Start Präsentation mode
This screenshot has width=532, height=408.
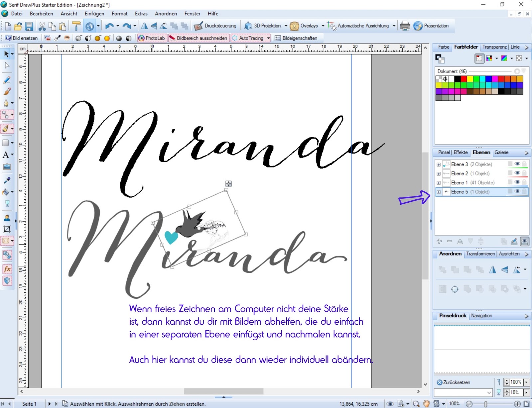point(431,26)
